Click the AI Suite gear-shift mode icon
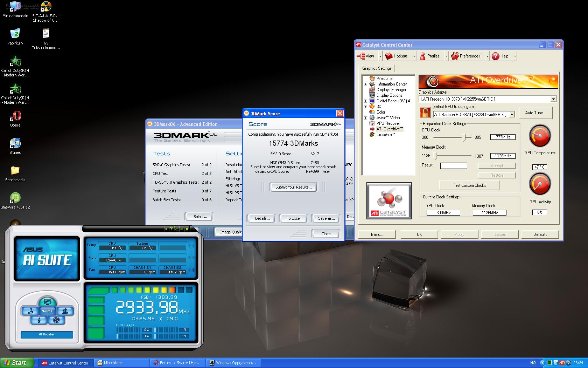Image resolution: width=588 pixels, height=368 pixels. 30,311
